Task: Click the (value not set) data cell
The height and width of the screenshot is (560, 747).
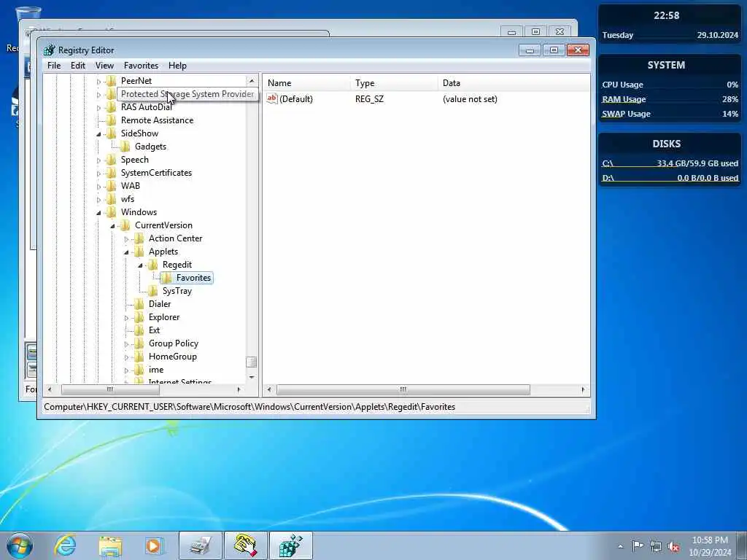Action: click(x=470, y=99)
